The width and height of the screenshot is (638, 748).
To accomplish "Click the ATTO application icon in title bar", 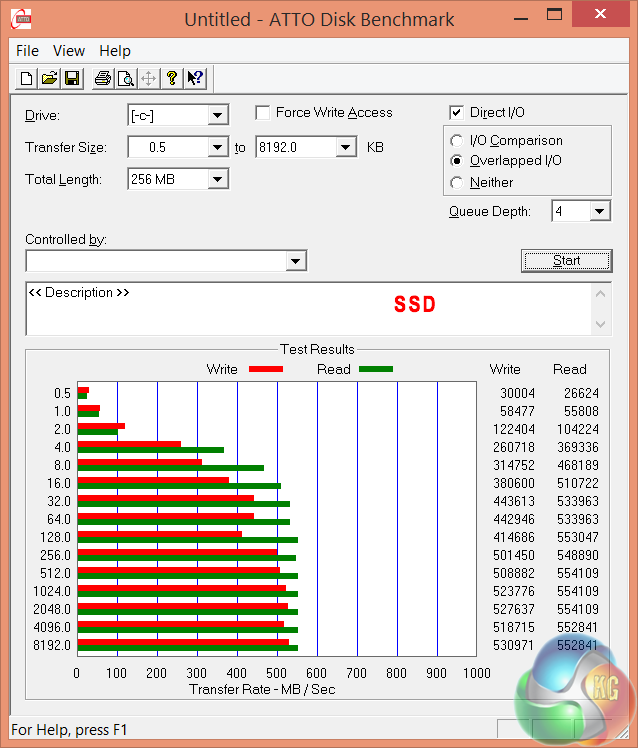I will (x=21, y=20).
